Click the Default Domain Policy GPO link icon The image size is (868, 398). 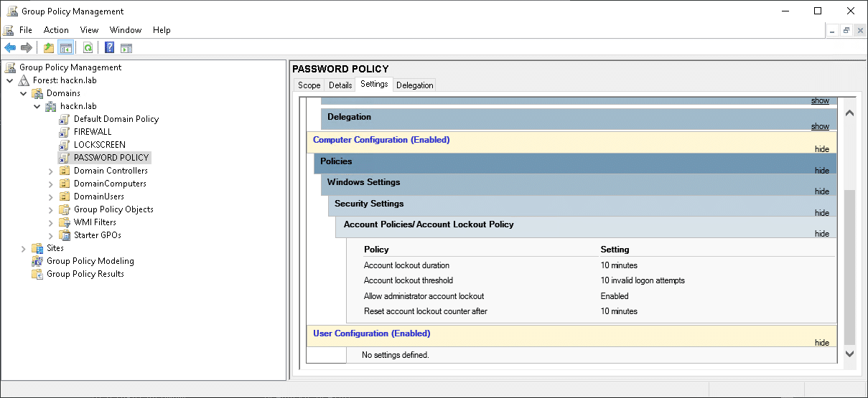click(65, 119)
